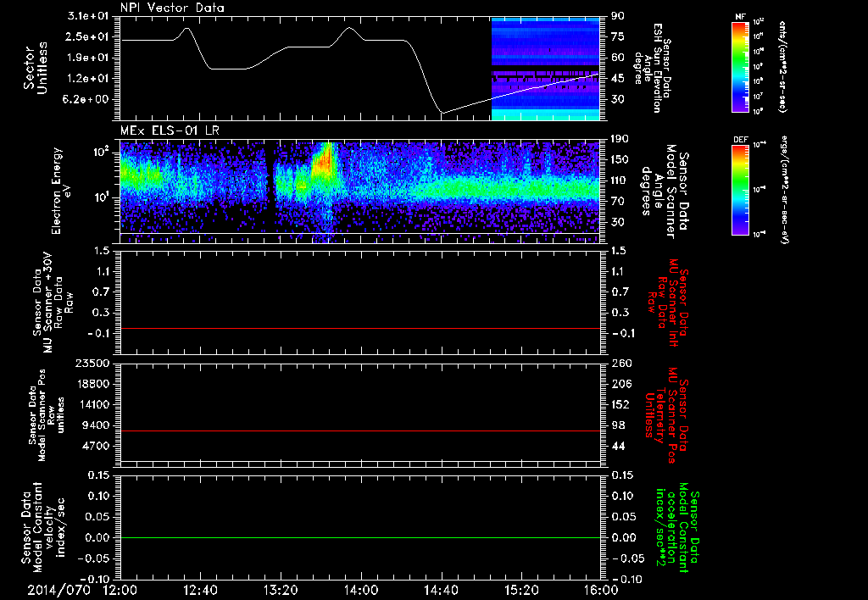Click the "ergs/(cm**2-sr-sec-eV)" DEF units label
Screen dimensions: 868x600
click(784, 190)
